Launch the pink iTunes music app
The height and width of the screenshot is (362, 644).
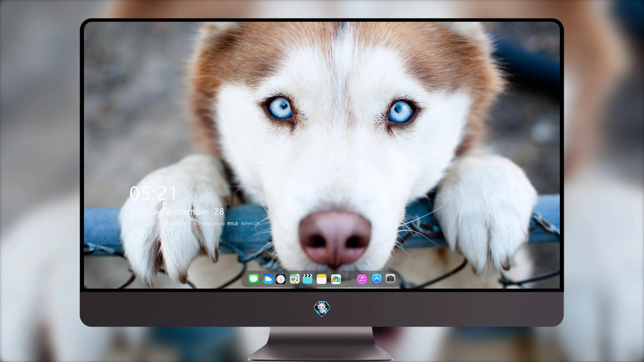pos(362,279)
